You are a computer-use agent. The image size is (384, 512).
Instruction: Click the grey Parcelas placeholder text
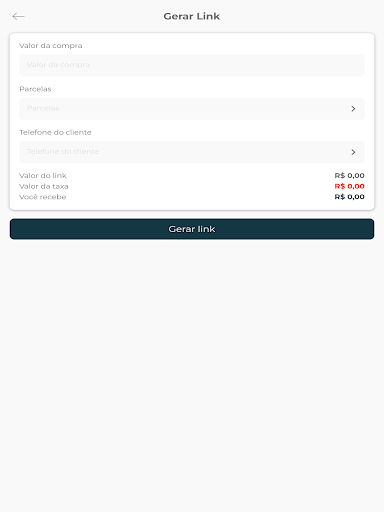(x=43, y=108)
